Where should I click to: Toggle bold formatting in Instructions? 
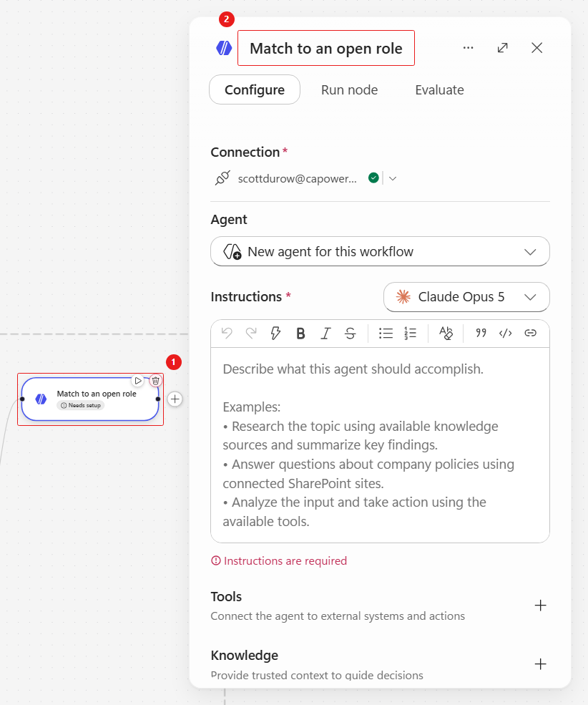tap(300, 333)
